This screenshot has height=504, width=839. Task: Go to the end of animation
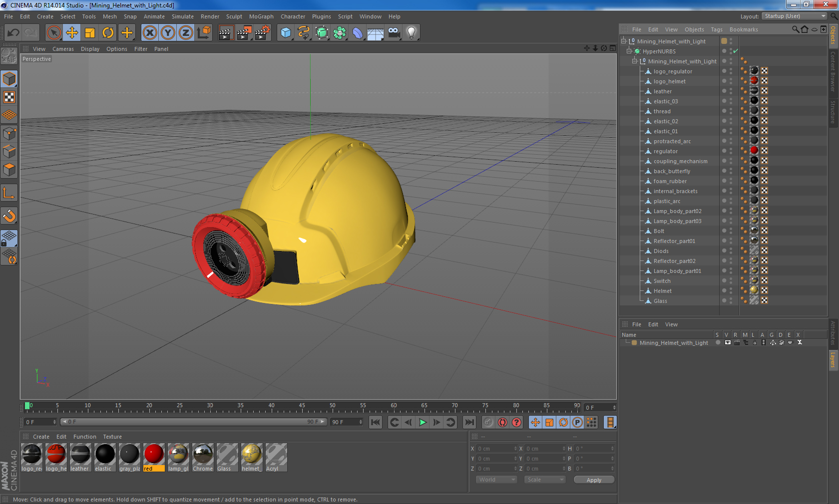(x=469, y=422)
